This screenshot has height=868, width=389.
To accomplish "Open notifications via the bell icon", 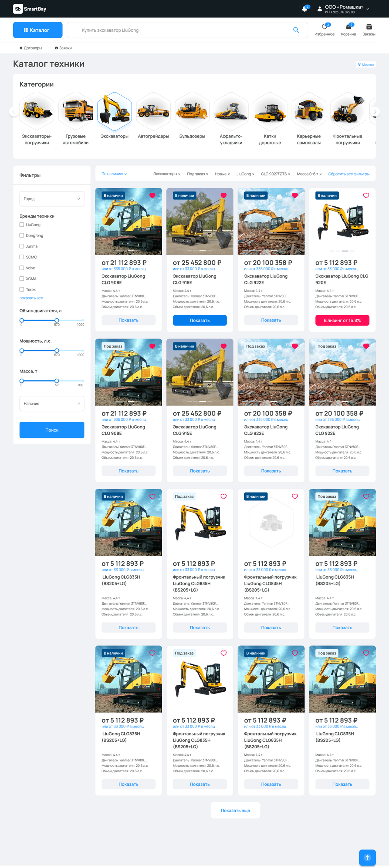I will 305,9.
